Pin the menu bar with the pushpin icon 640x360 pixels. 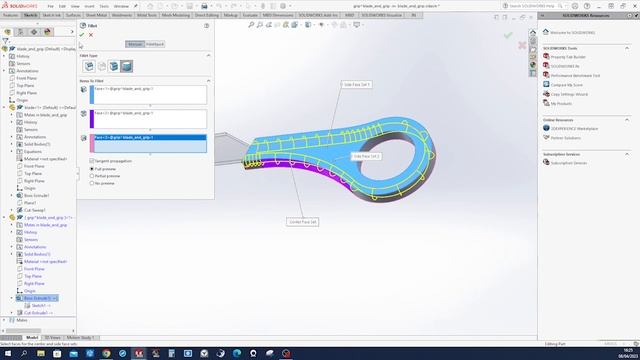[136, 6]
